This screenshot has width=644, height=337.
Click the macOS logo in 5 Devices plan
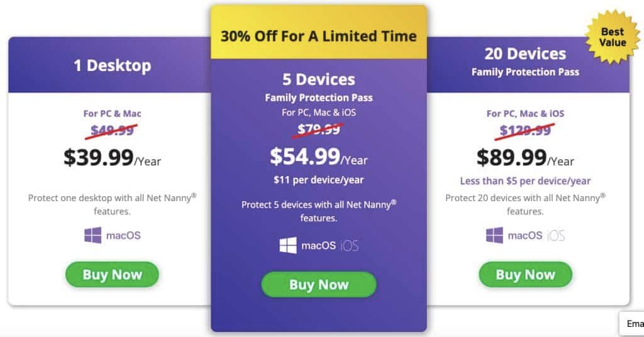tap(319, 245)
